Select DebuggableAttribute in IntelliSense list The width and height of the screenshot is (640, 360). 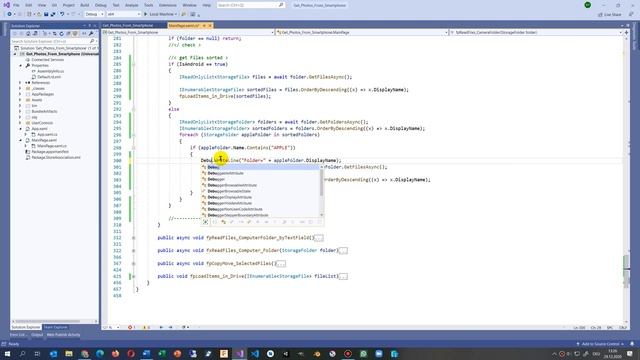pyautogui.click(x=225, y=173)
